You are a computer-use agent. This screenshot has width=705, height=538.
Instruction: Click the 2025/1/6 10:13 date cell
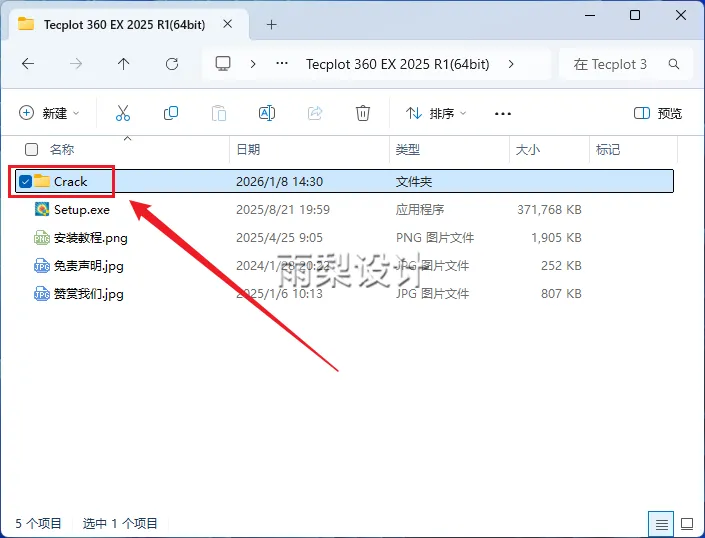coord(279,294)
